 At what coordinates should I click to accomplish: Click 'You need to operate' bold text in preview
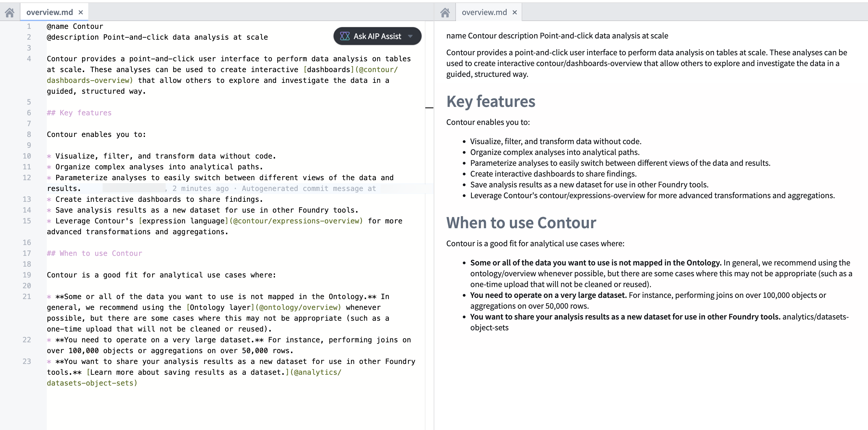click(x=548, y=295)
